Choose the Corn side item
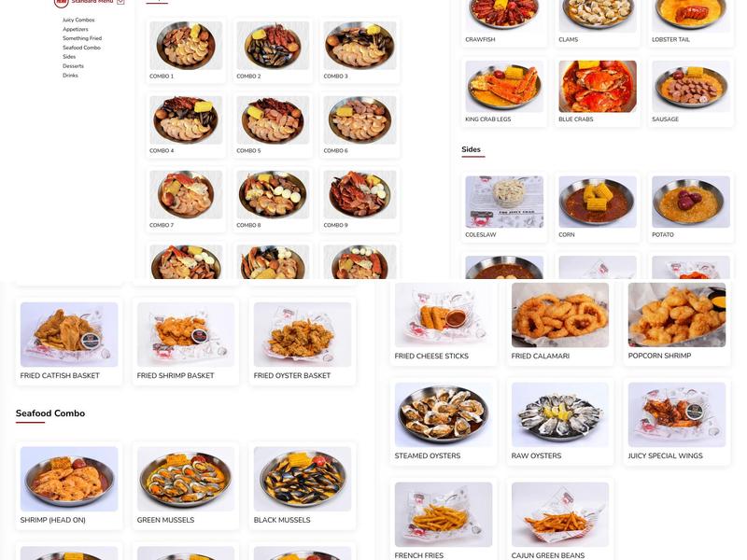The width and height of the screenshot is (747, 560). click(598, 207)
